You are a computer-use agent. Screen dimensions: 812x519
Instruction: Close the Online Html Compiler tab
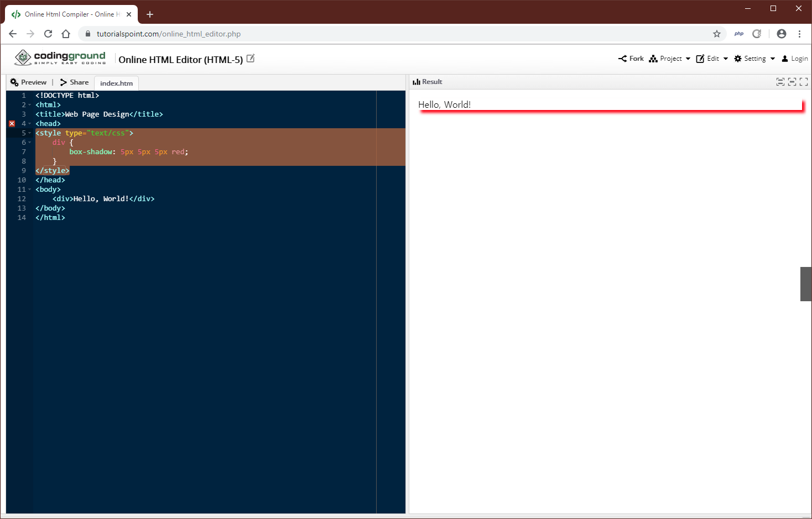pos(129,14)
